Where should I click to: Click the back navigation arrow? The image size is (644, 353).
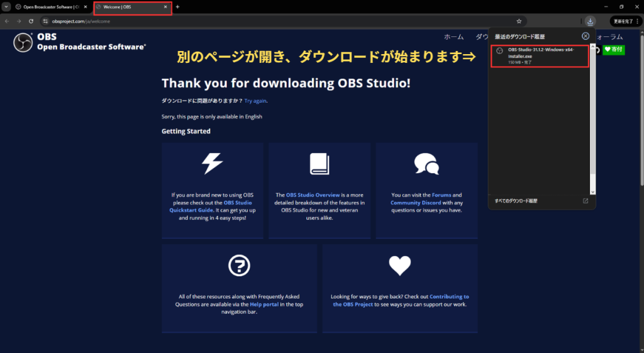click(7, 21)
